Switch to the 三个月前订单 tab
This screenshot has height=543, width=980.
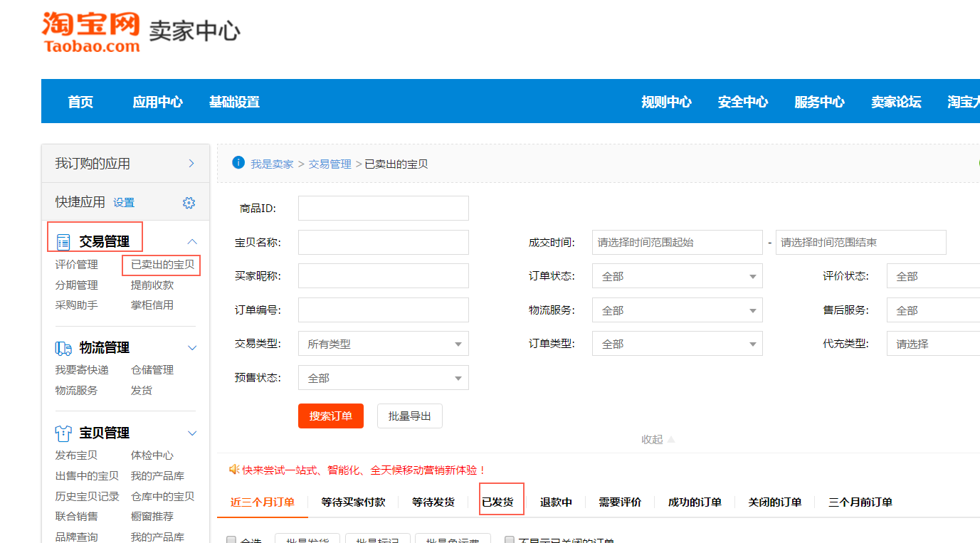860,502
